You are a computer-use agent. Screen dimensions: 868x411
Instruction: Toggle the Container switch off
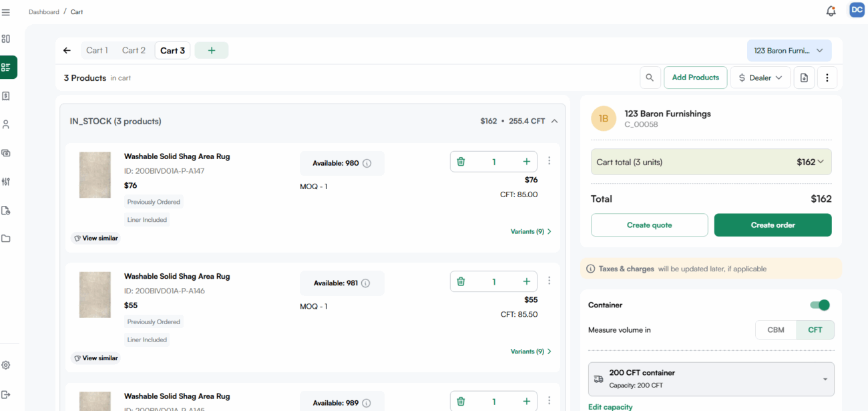pyautogui.click(x=819, y=305)
